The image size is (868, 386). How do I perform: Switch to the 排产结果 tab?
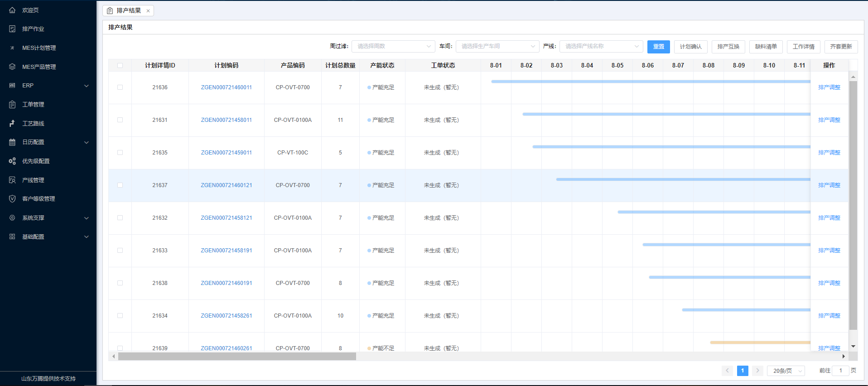click(x=128, y=10)
